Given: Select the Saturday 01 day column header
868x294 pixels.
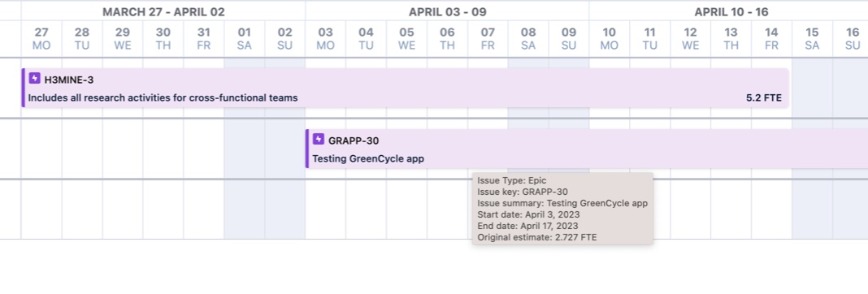Looking at the screenshot, I should (244, 39).
